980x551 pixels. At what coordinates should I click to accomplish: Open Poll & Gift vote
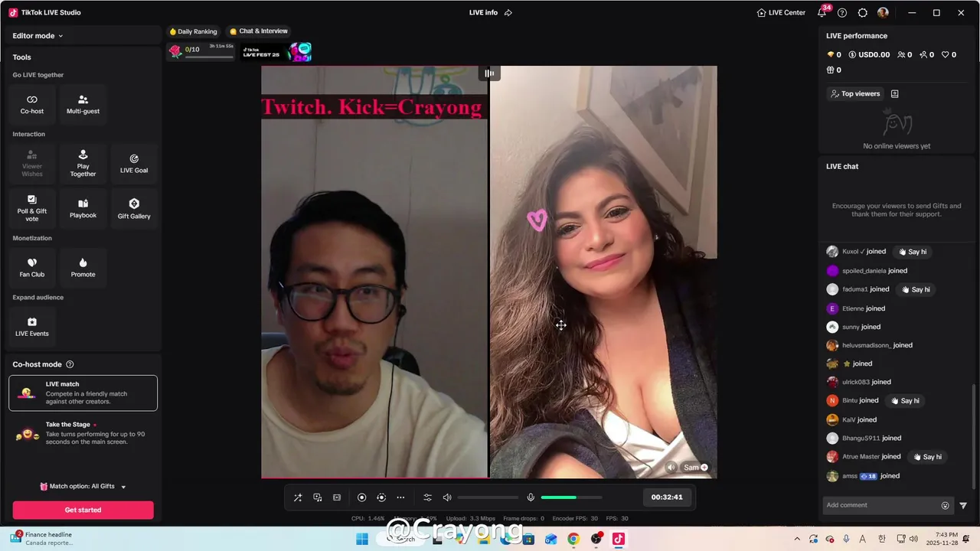pos(32,209)
